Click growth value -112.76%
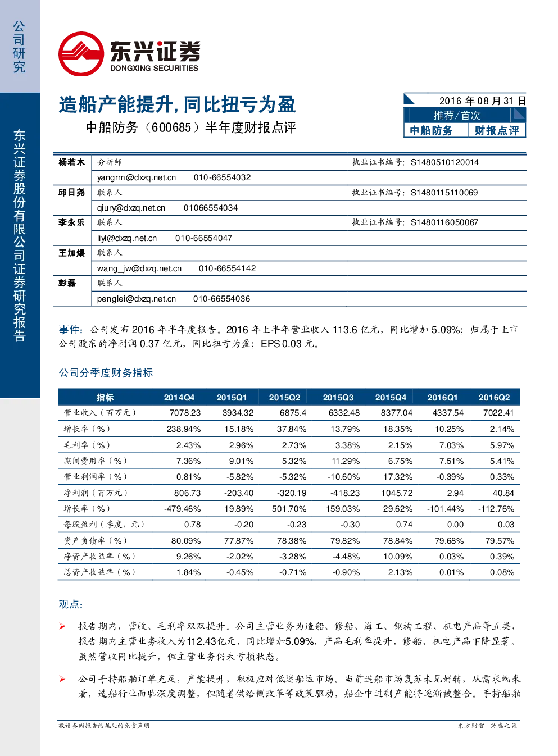Image resolution: width=558 pixels, height=756 pixels. [x=496, y=509]
